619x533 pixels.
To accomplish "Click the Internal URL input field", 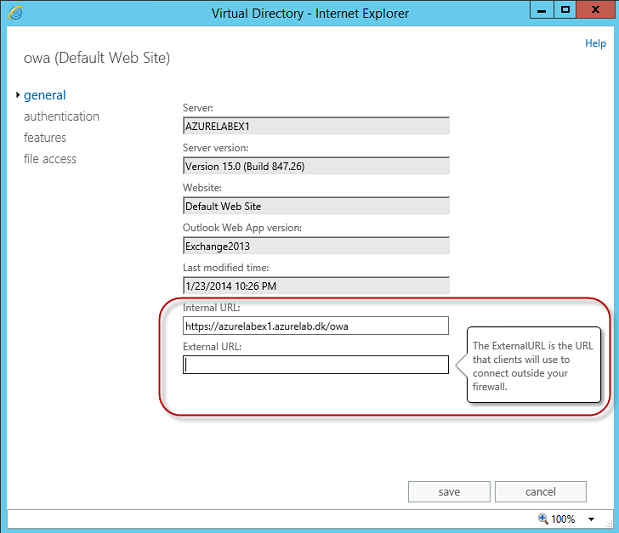I will pyautogui.click(x=316, y=326).
